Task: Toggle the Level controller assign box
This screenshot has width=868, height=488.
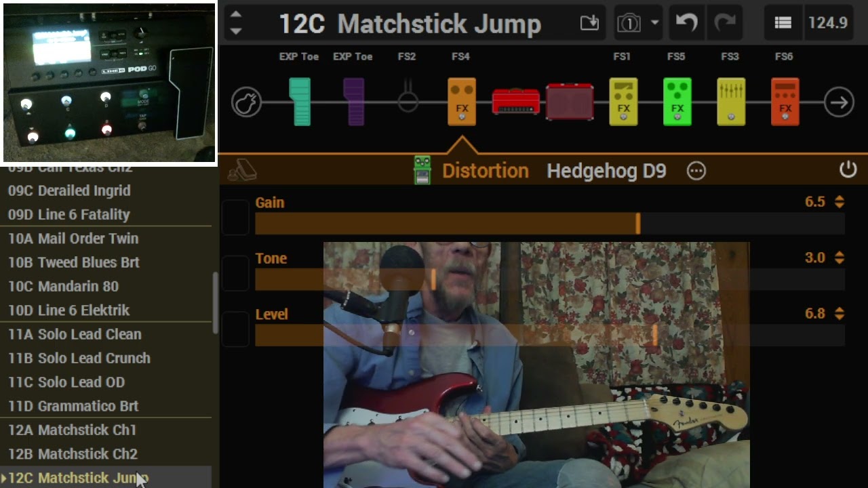Action: [235, 329]
